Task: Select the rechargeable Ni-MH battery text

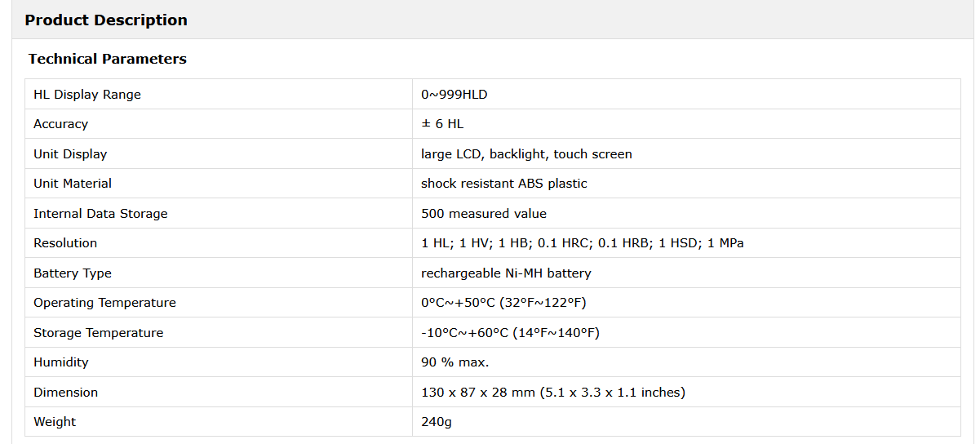Action: pyautogui.click(x=506, y=273)
